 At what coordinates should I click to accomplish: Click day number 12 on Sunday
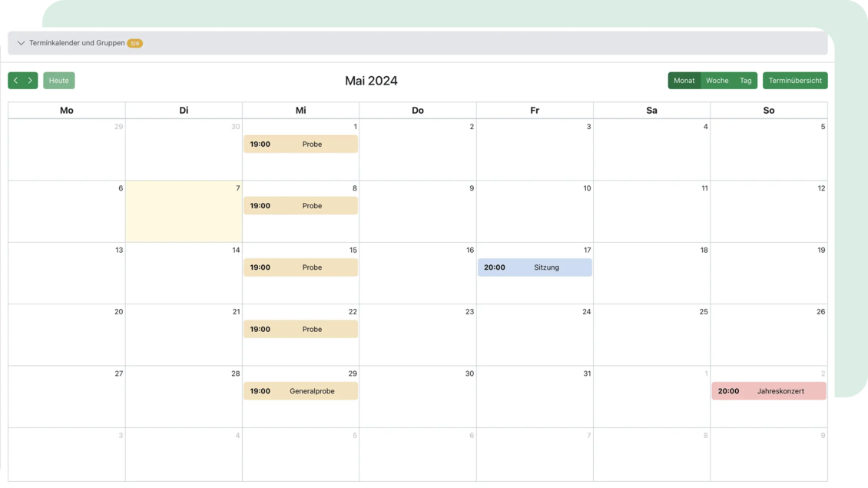pos(821,188)
